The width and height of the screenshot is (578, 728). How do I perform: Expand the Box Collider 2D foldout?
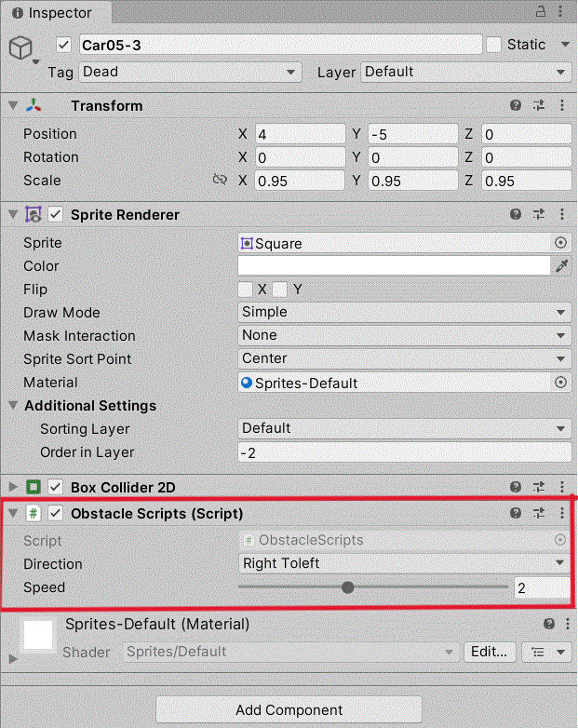click(x=13, y=487)
